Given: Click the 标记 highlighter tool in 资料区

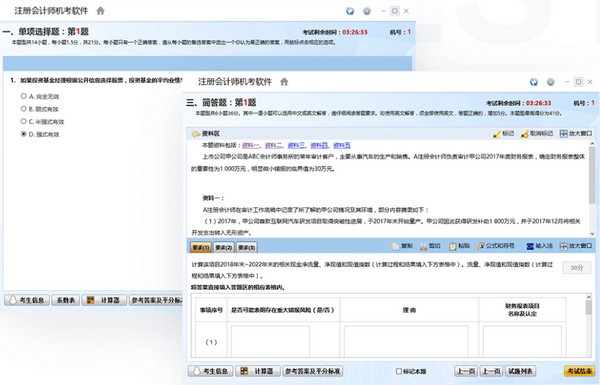Looking at the screenshot, I should pos(503,134).
